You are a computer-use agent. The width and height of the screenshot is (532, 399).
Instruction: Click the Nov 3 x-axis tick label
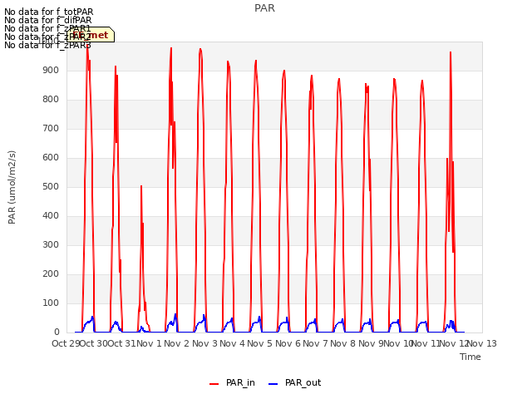(x=204, y=343)
